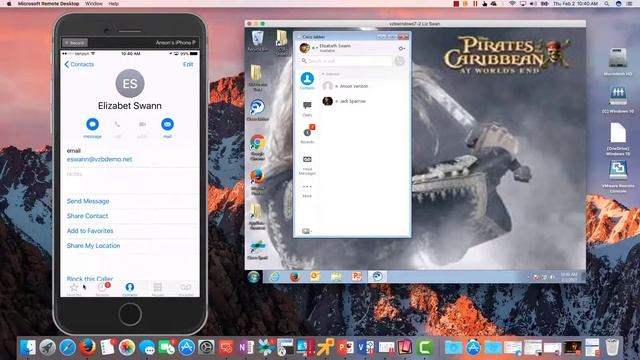This screenshot has height=360, width=640.
Task: Open PowerPoint in Windows taskbar
Action: tap(357, 276)
